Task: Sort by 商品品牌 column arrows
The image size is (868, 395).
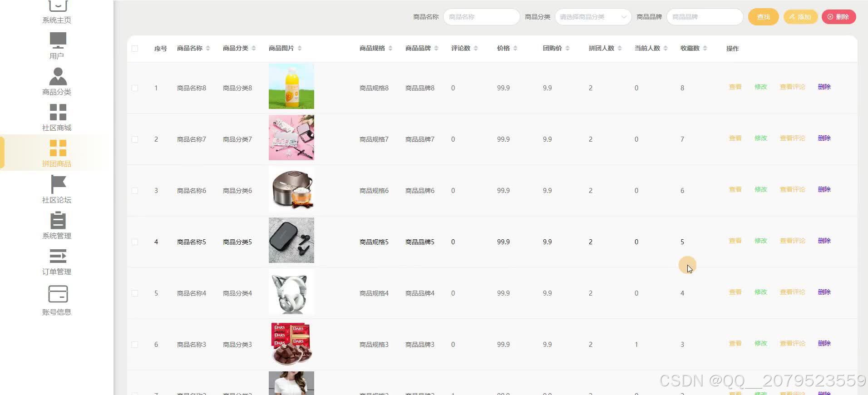Action: 436,48
